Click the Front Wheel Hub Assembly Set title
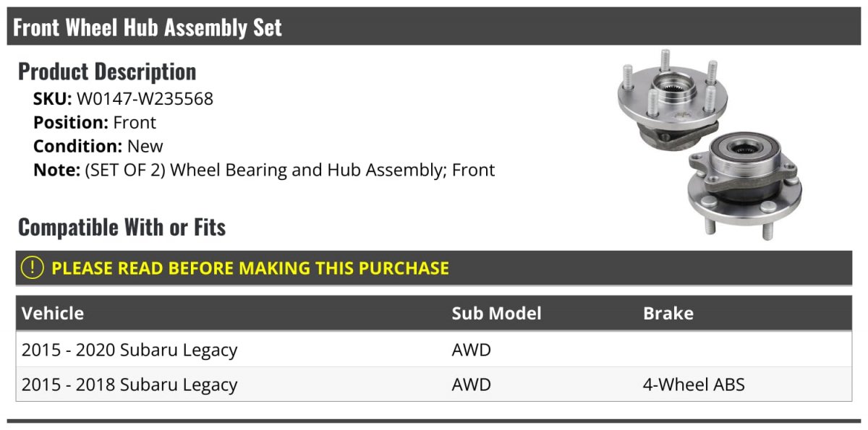The width and height of the screenshot is (868, 430). pos(148,27)
